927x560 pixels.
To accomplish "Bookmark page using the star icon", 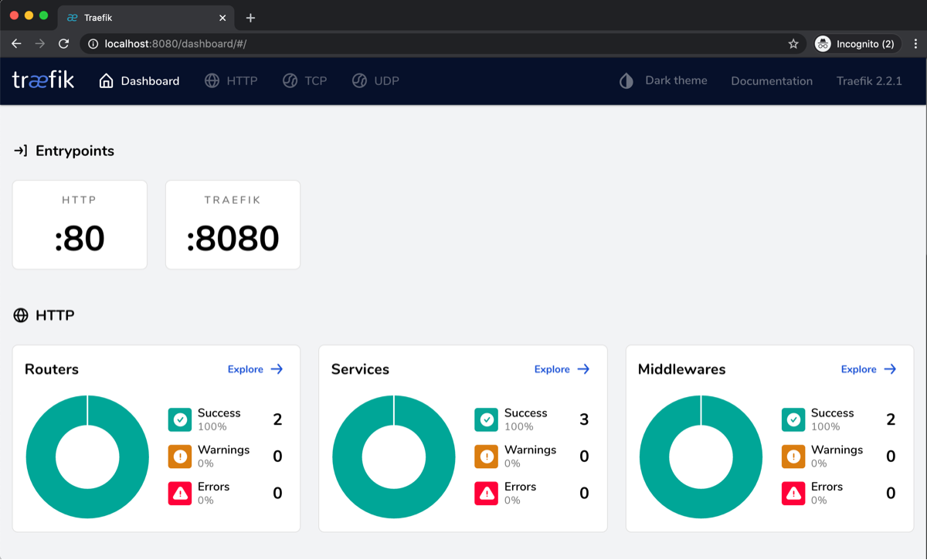I will 793,44.
